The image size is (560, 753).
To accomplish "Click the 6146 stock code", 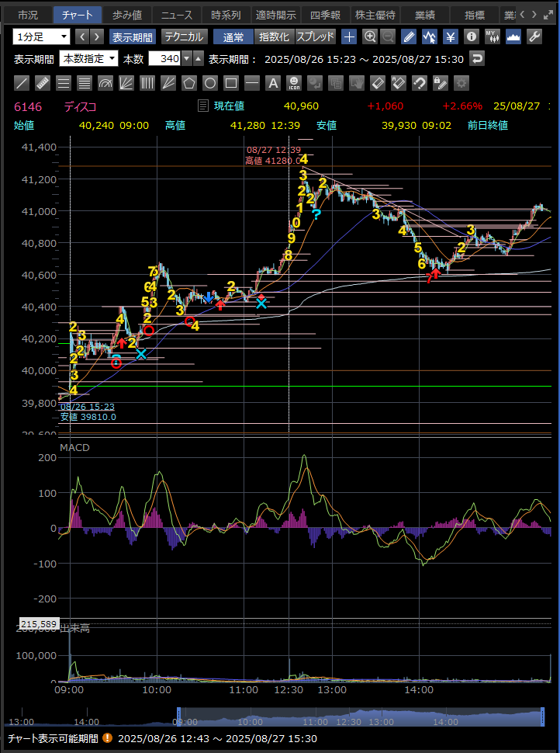I will (28, 106).
